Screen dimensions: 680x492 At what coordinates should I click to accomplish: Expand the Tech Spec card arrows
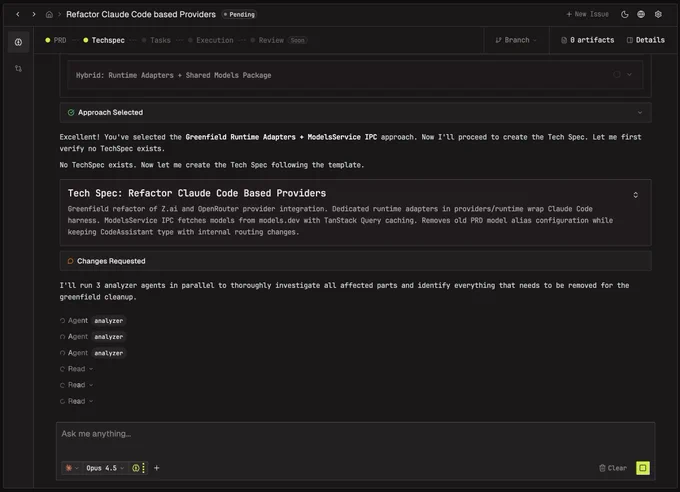(635, 195)
